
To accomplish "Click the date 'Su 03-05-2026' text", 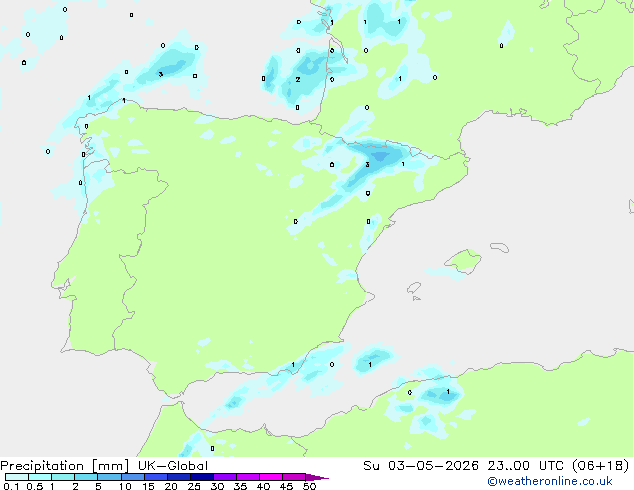I will (421, 466).
